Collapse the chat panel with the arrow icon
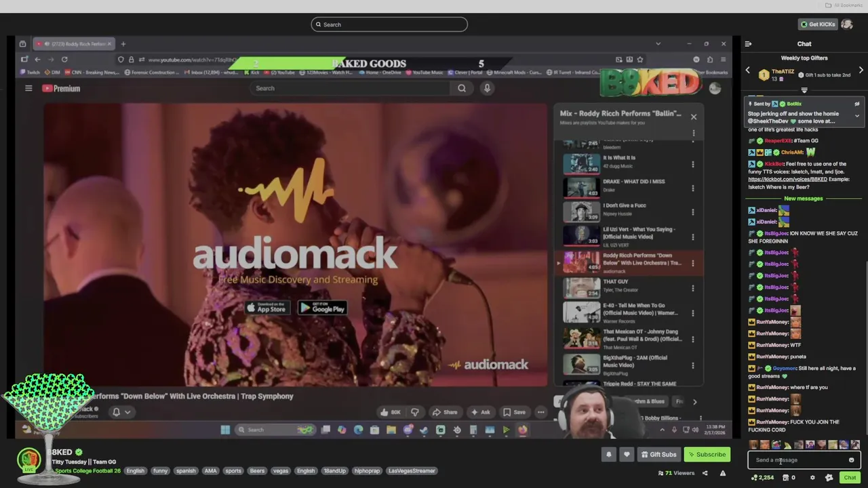 tap(748, 44)
